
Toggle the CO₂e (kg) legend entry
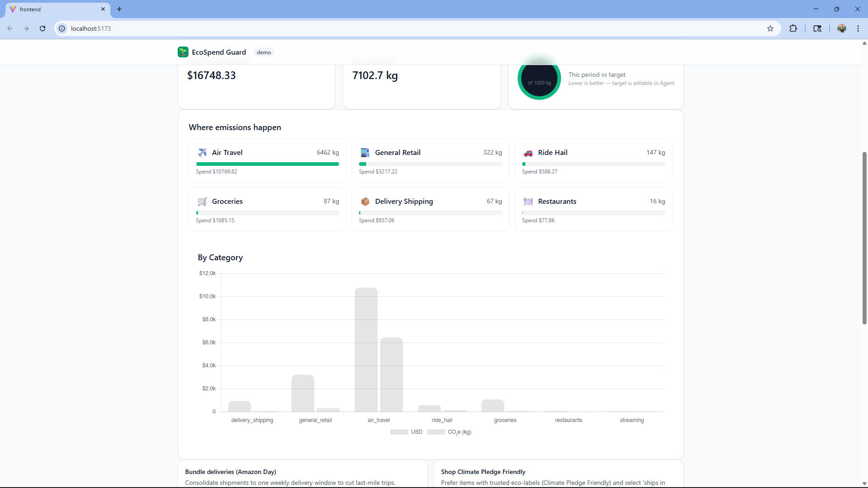pos(449,432)
